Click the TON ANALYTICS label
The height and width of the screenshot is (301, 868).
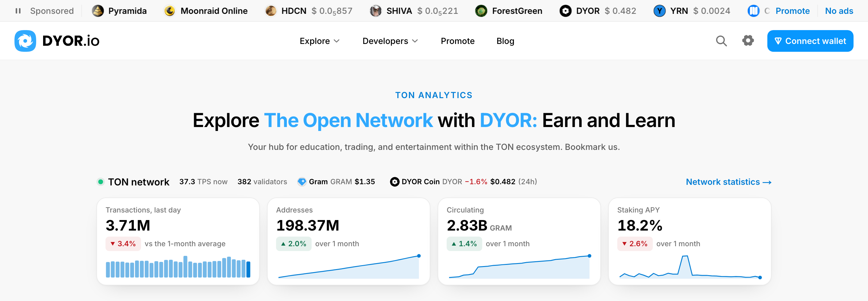pos(434,95)
